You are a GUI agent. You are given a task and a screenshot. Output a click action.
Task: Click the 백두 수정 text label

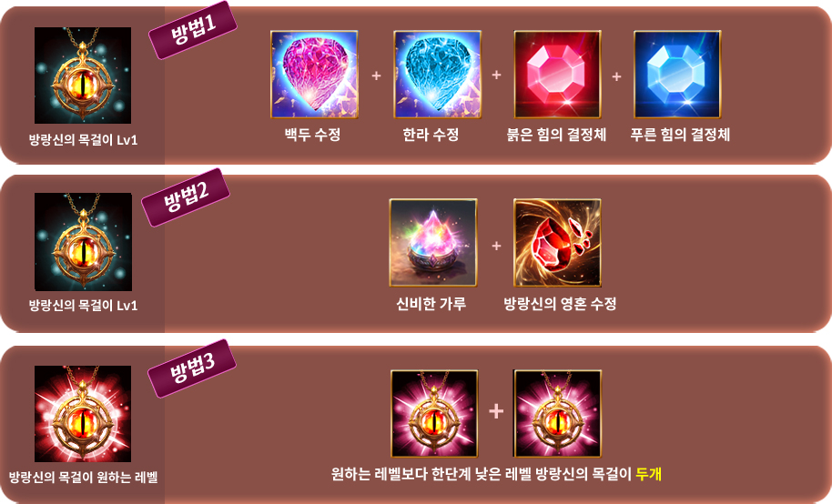tap(312, 135)
